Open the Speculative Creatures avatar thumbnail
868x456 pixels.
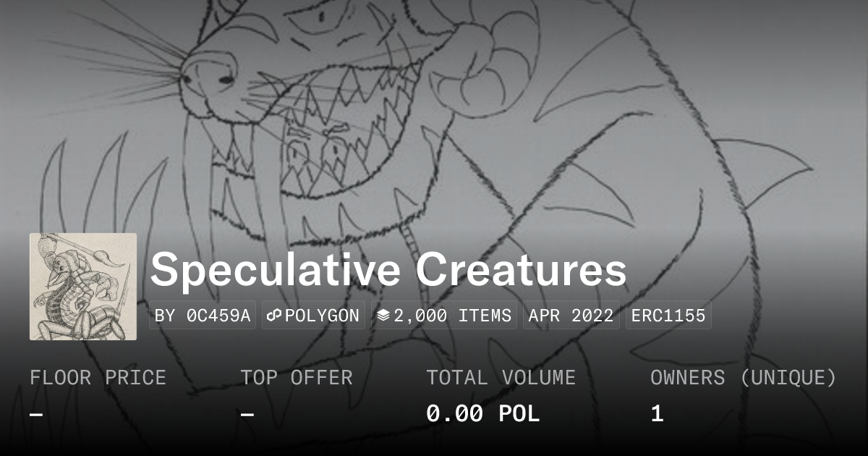point(83,287)
